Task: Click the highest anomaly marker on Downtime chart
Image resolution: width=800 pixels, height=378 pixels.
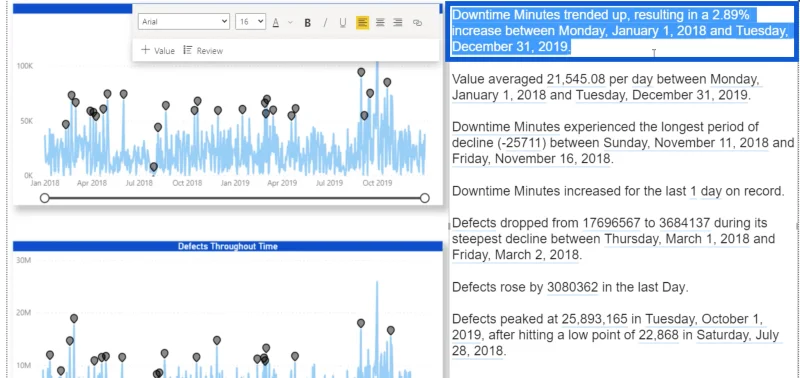Action: pyautogui.click(x=361, y=72)
